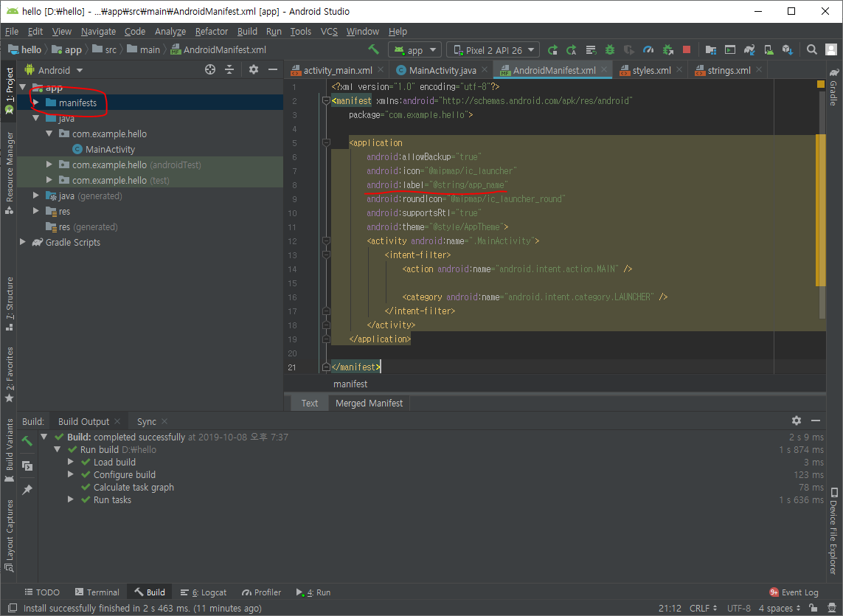Open the Terminal tool window
Screen dimensions: 843x616
click(97, 592)
